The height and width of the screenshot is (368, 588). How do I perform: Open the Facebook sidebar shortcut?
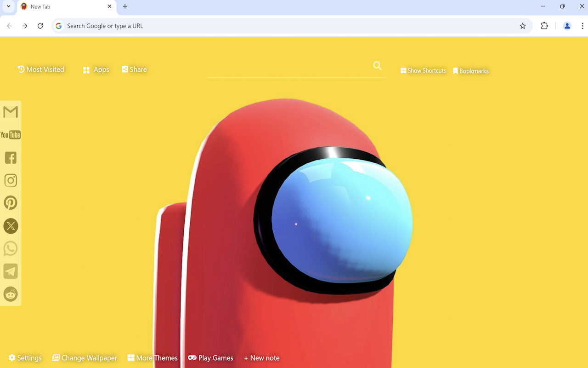click(11, 158)
